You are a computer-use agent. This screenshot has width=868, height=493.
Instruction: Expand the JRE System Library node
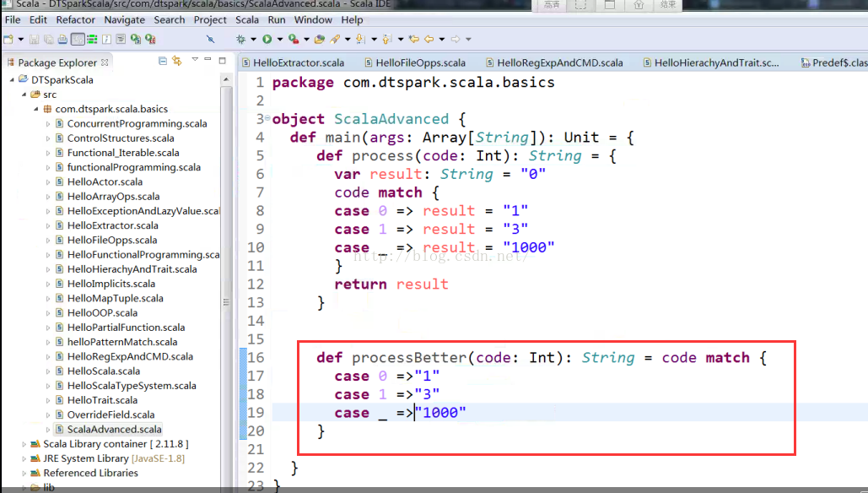click(x=24, y=458)
